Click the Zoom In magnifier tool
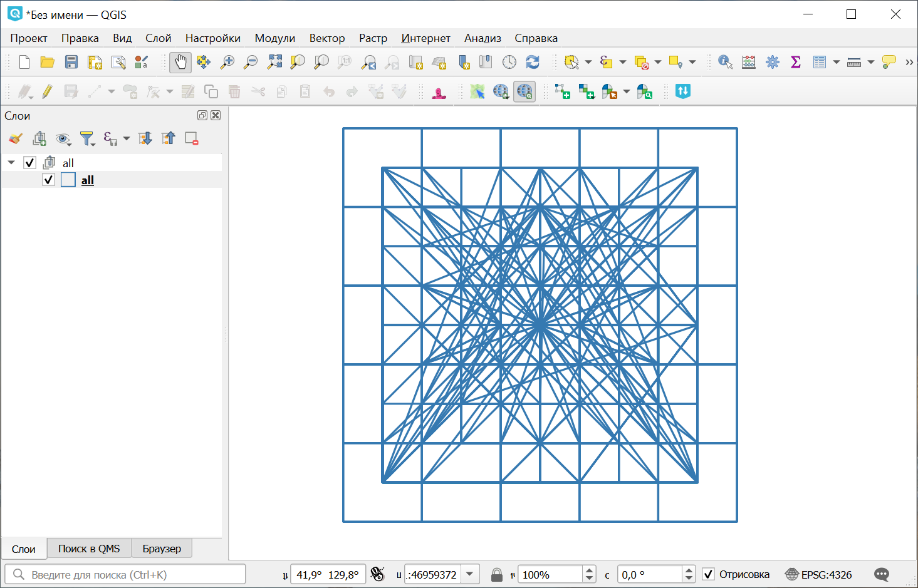This screenshot has height=588, width=918. 227,62
